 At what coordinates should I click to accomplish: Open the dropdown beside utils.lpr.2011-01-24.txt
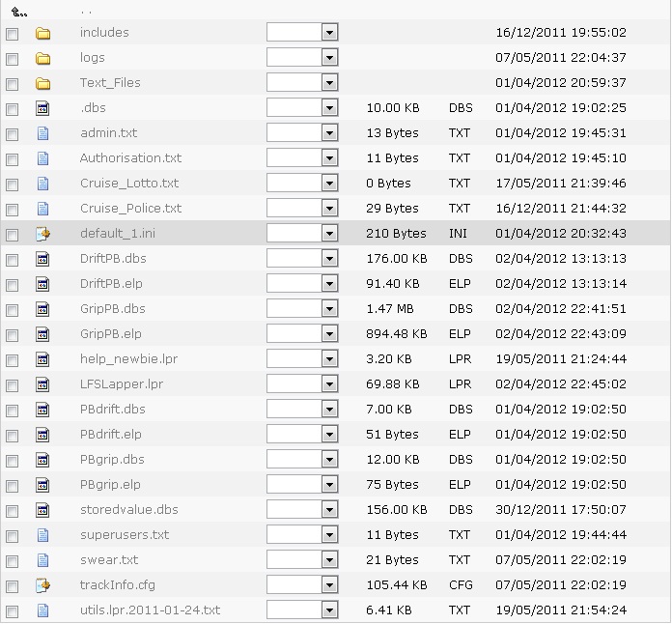tap(329, 610)
